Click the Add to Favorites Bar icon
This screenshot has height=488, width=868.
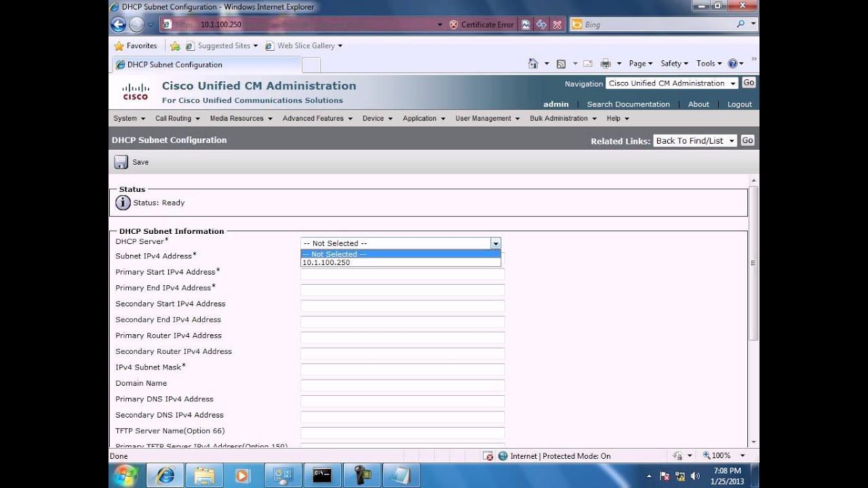pos(175,46)
